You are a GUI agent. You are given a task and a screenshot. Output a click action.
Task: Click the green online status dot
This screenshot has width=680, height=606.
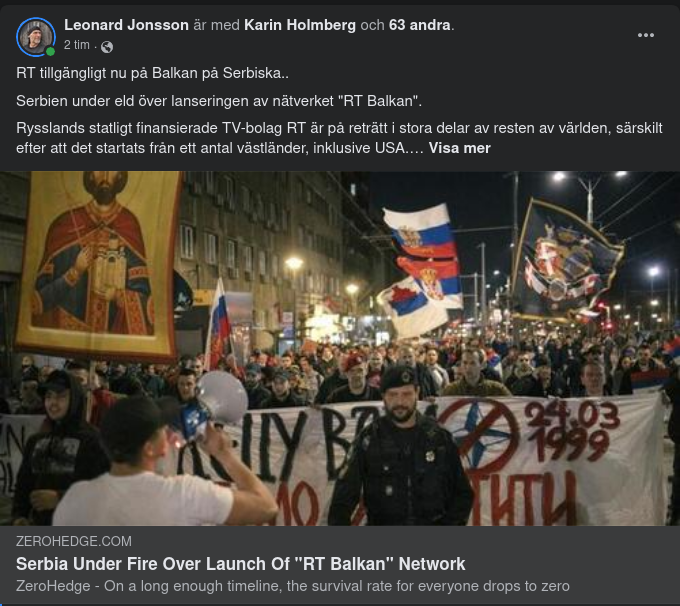coord(50,52)
